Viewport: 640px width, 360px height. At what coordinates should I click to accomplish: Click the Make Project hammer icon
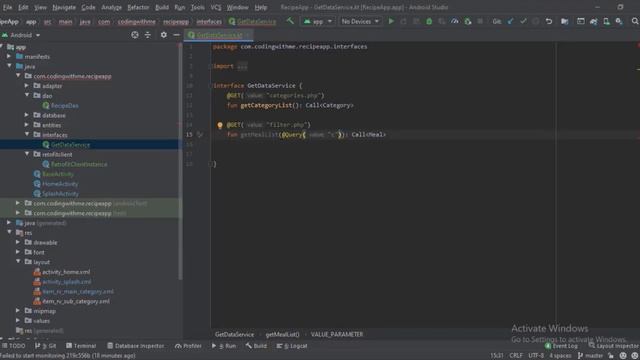point(290,21)
